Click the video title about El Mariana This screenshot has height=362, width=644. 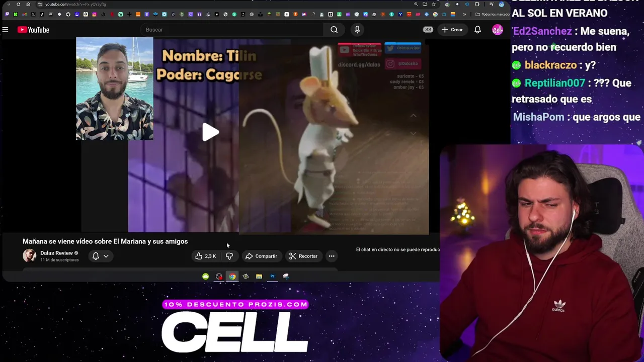[105, 241]
